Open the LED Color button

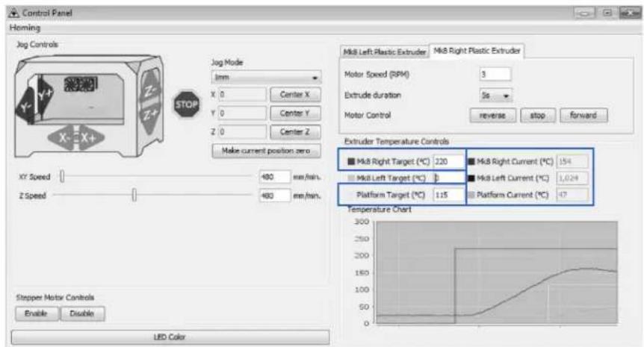tap(170, 337)
